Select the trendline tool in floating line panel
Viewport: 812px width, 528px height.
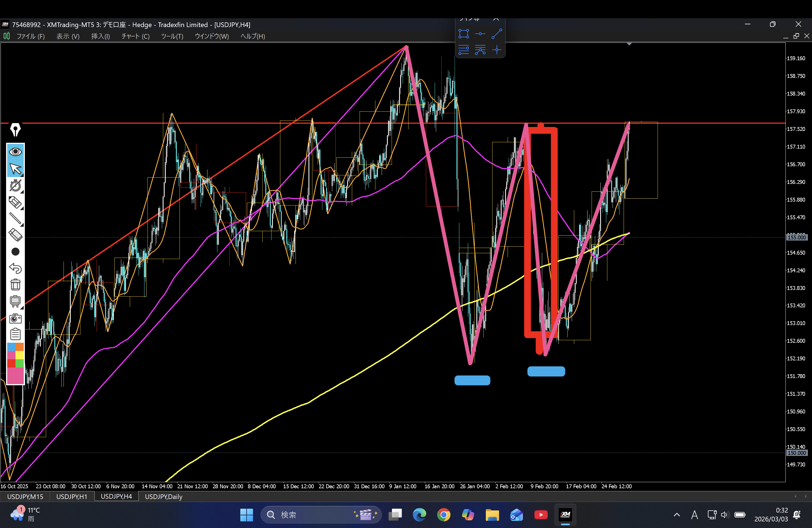point(496,34)
